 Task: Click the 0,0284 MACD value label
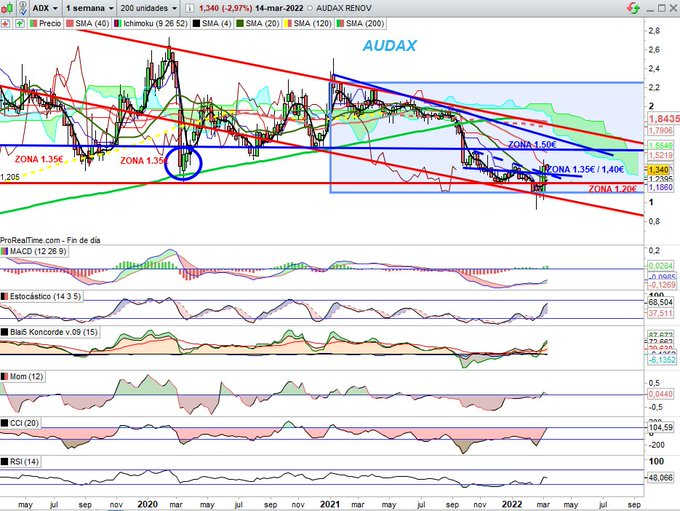[661, 265]
